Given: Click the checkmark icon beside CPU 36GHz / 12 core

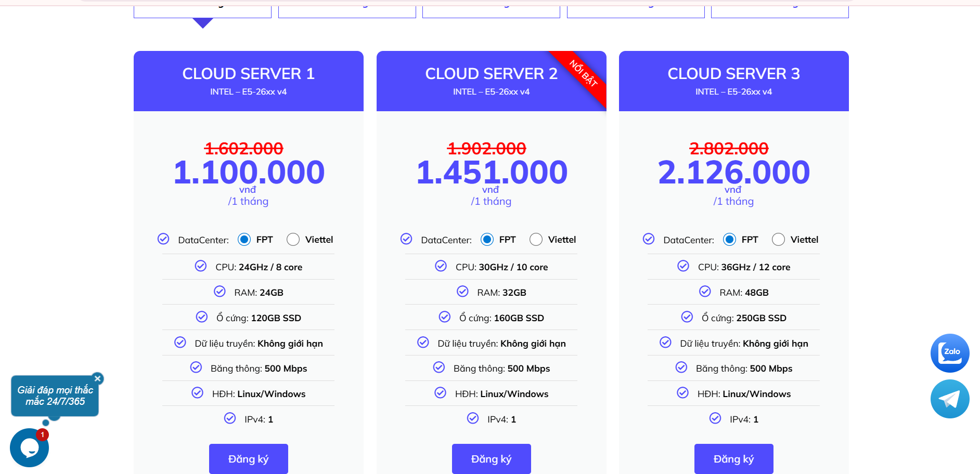Looking at the screenshot, I should pyautogui.click(x=683, y=266).
